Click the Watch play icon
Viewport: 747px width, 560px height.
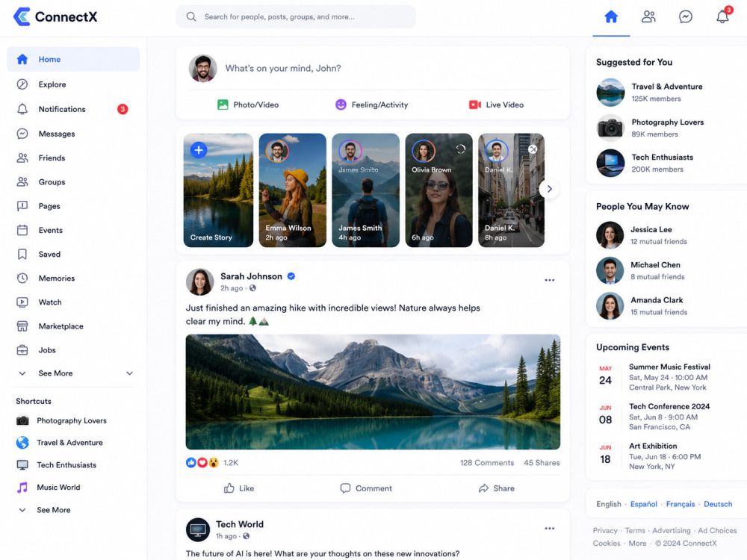pos(22,302)
